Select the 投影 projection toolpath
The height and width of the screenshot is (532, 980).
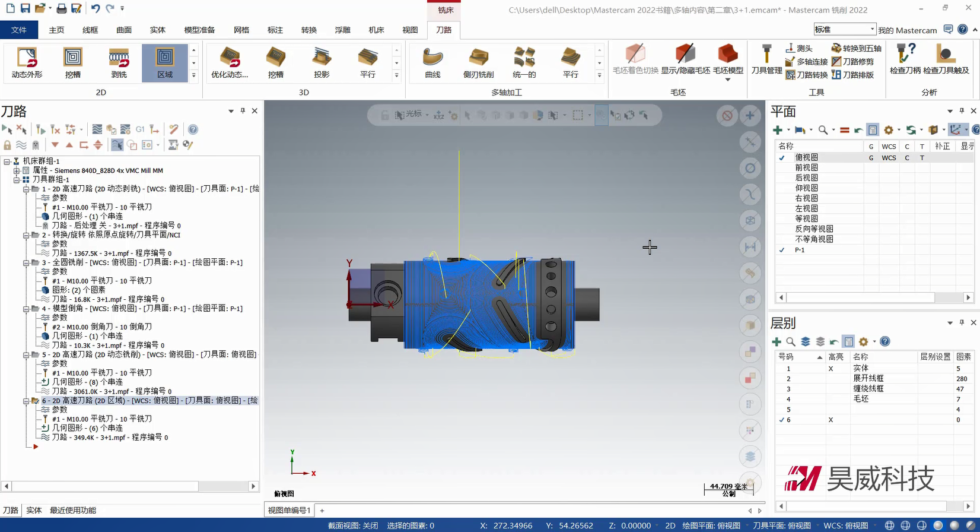[x=322, y=62]
